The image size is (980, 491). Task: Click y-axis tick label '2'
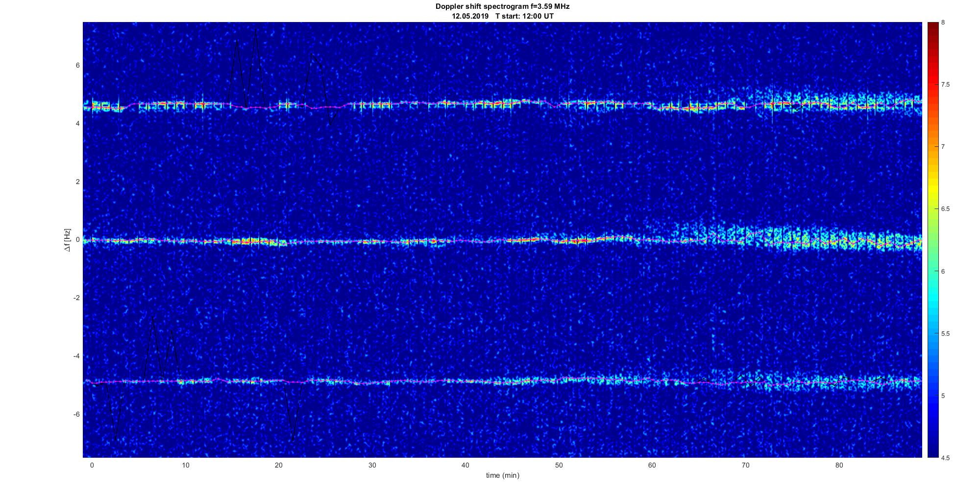[77, 182]
